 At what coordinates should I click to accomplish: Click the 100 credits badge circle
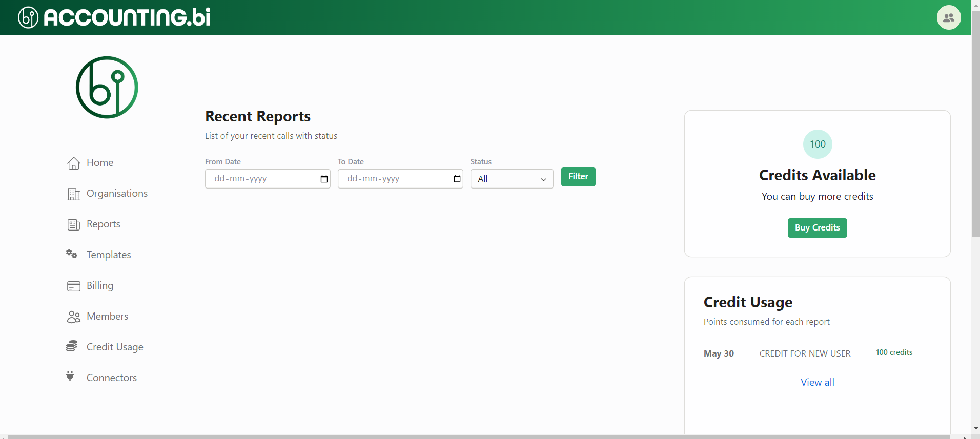(818, 144)
